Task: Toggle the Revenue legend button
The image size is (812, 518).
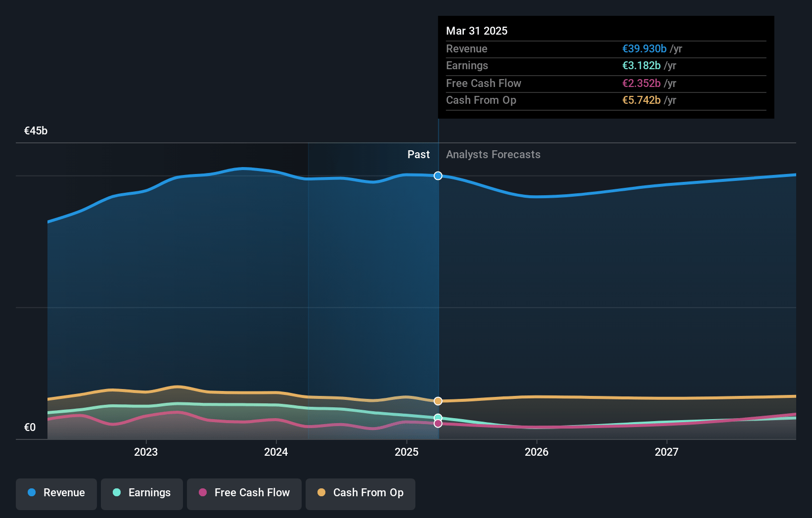Action: click(56, 493)
